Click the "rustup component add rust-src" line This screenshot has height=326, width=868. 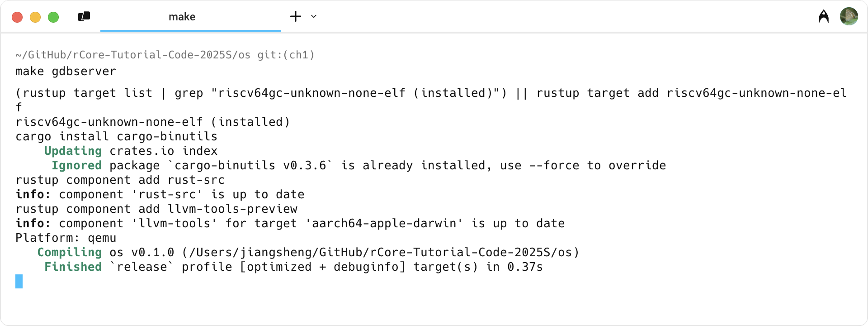click(120, 180)
